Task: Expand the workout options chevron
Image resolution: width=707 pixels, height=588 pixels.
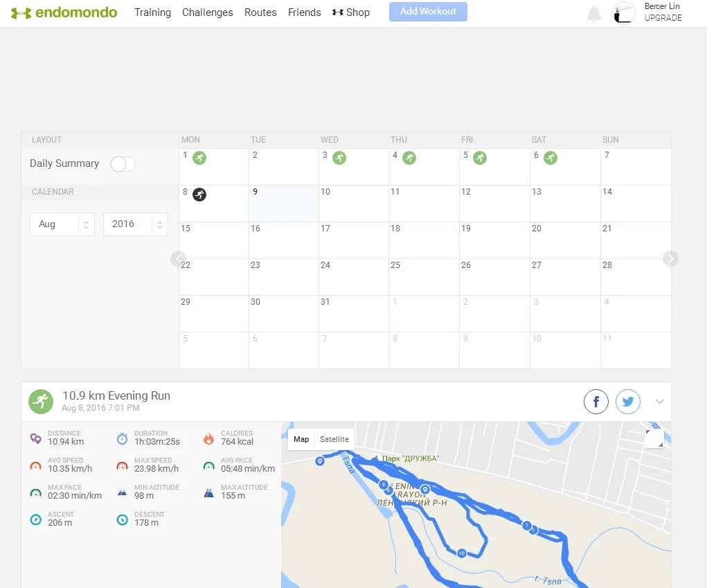Action: pos(659,402)
